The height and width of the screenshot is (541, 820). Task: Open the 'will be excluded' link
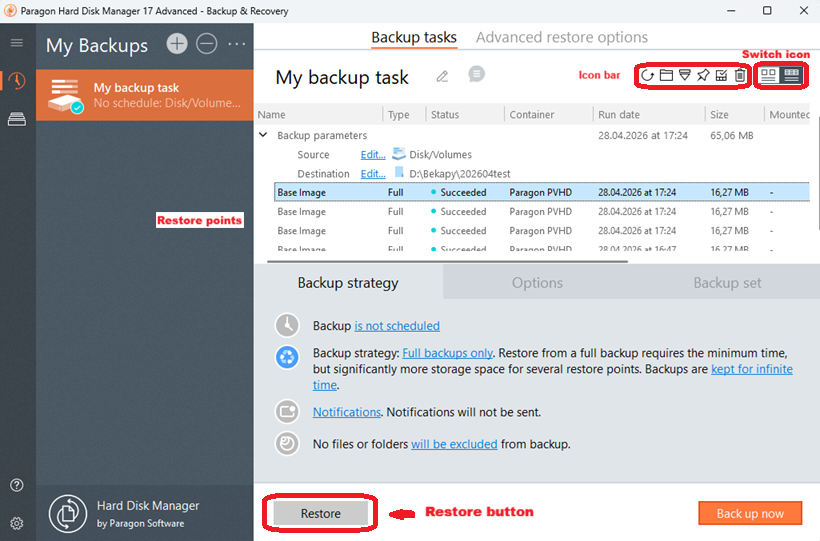click(x=454, y=444)
